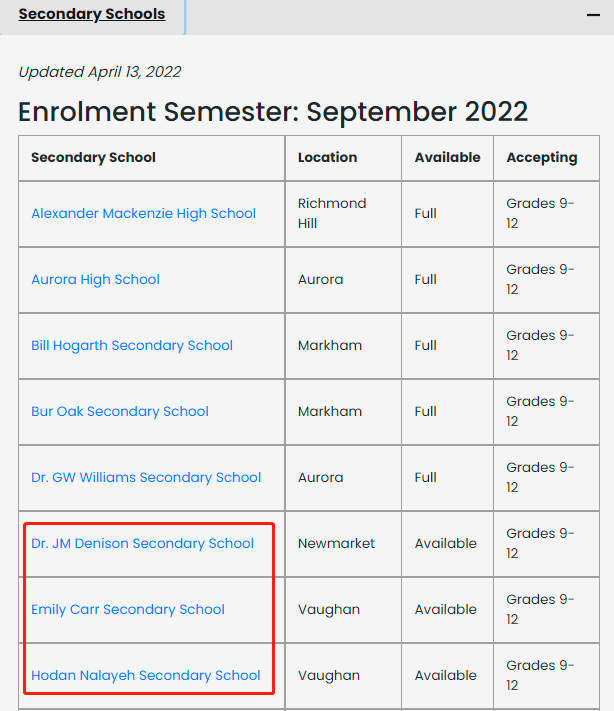This screenshot has height=711, width=614.
Task: Visit Hodan Nalayeh Secondary School link
Action: [146, 675]
